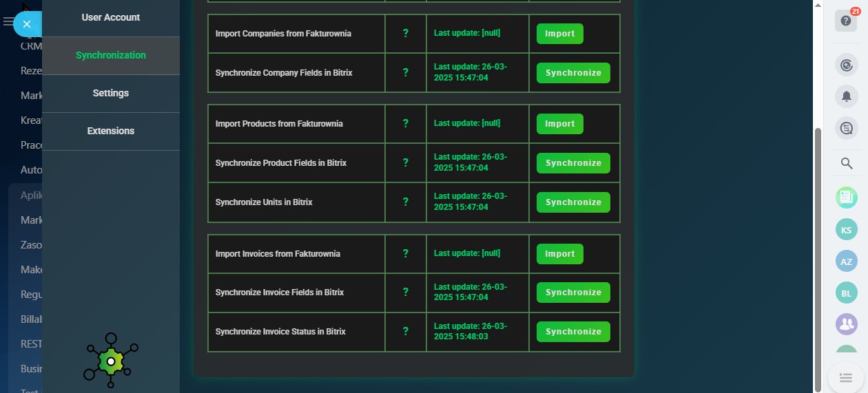Click Import for Products from Fakturownia

(559, 124)
